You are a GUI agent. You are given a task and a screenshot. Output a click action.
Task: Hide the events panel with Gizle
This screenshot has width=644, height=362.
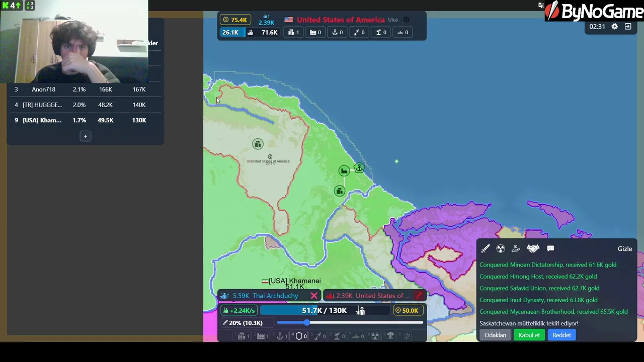click(625, 249)
